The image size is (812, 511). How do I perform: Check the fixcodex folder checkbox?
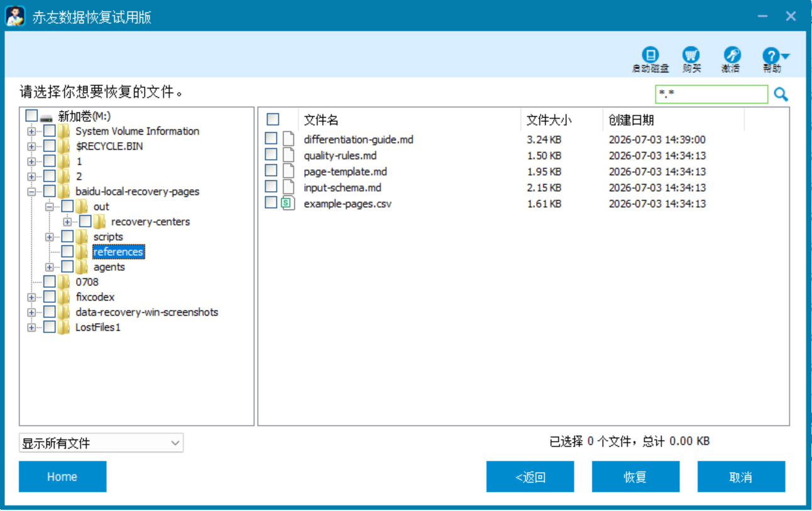click(x=50, y=297)
